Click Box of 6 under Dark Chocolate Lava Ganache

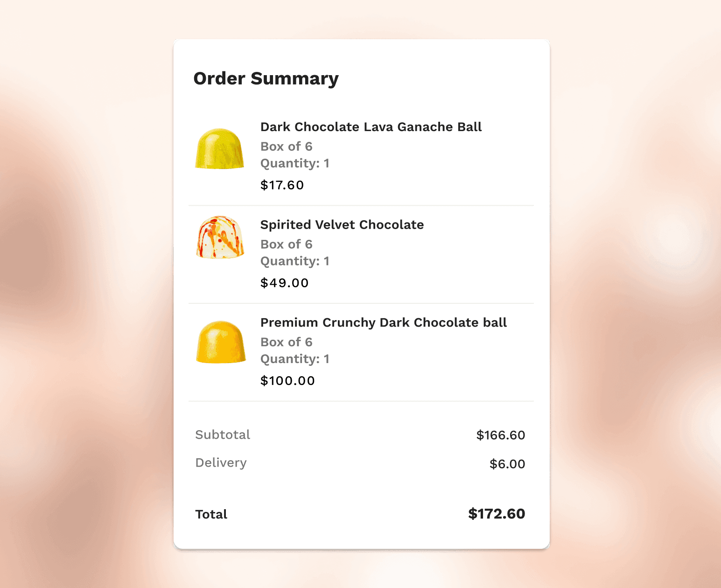[x=286, y=147]
